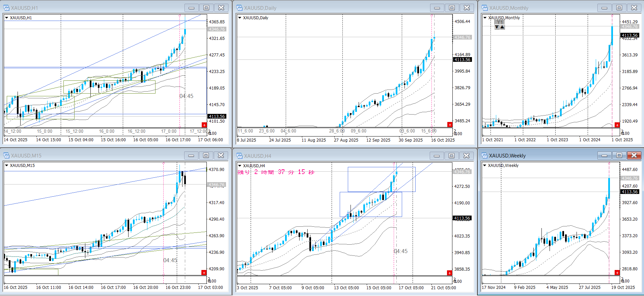Click the red plus icon in Monthly chart
The image size is (644, 296).
pos(617,125)
